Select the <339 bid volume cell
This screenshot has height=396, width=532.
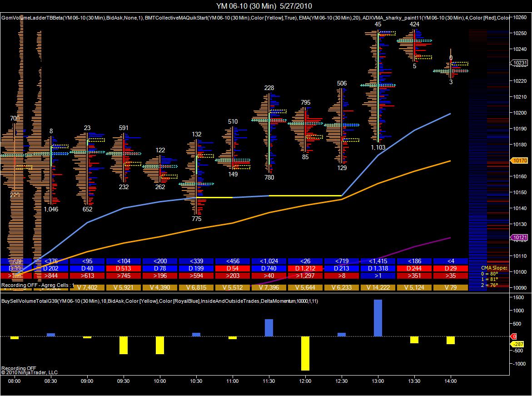coord(196,261)
